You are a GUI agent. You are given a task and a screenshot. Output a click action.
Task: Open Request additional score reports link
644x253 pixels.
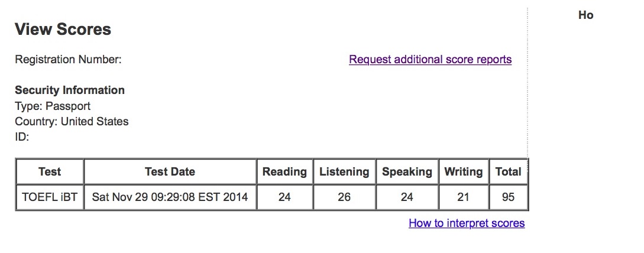pos(430,60)
